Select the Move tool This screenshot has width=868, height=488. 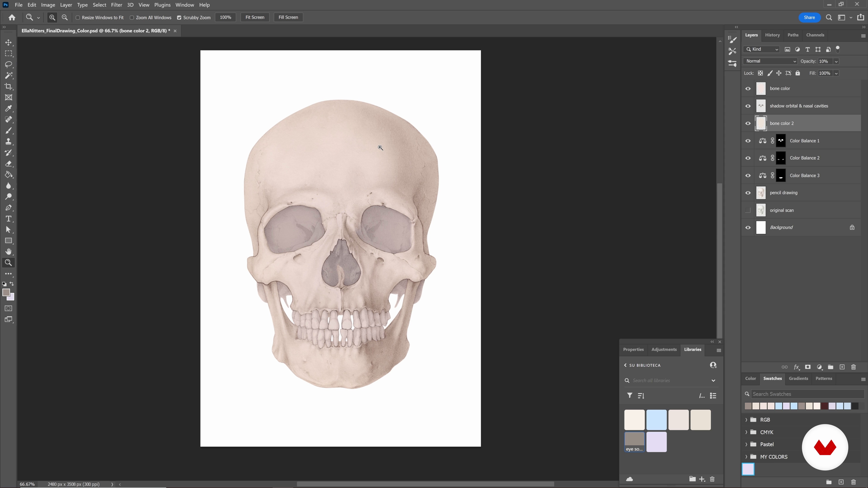(x=8, y=42)
